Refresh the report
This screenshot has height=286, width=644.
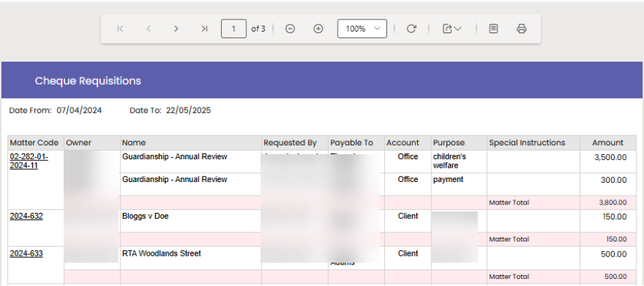(411, 29)
